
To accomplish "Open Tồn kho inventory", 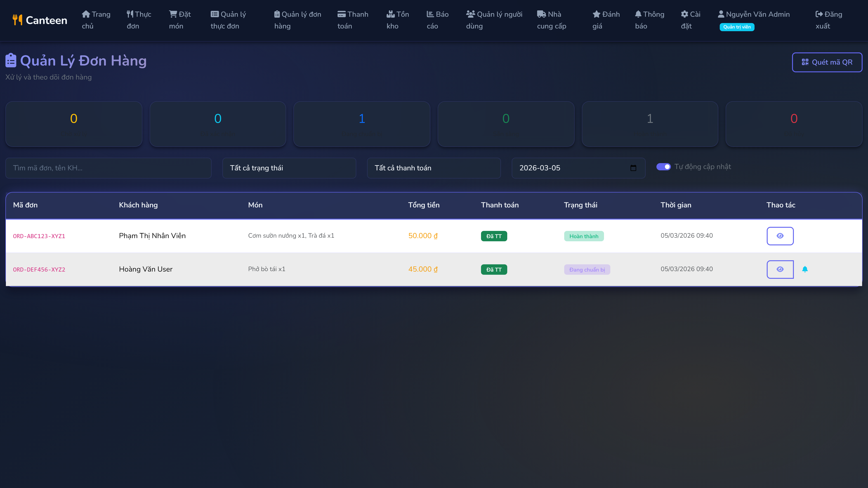I will pyautogui.click(x=398, y=20).
